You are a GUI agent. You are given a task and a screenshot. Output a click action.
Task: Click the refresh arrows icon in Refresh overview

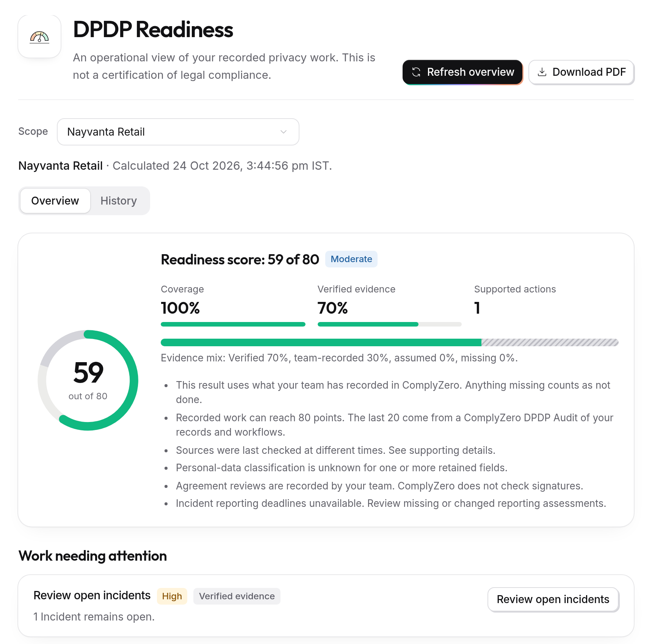(x=416, y=72)
